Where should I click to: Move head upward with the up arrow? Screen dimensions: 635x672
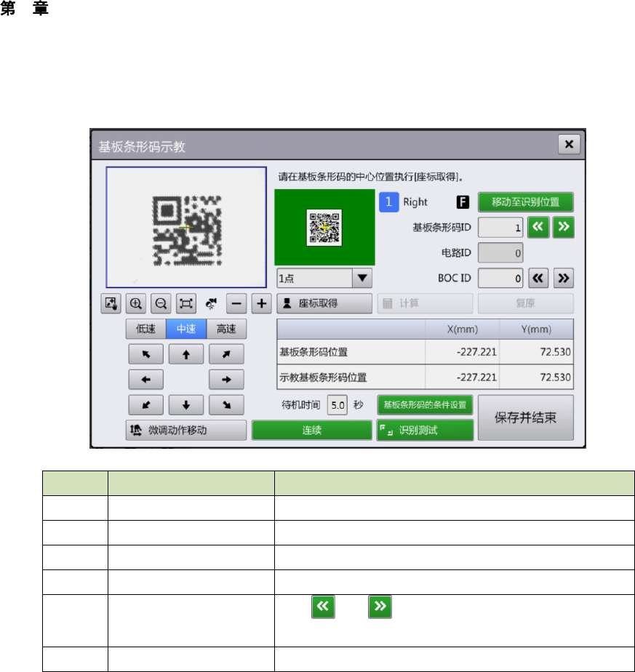point(186,354)
